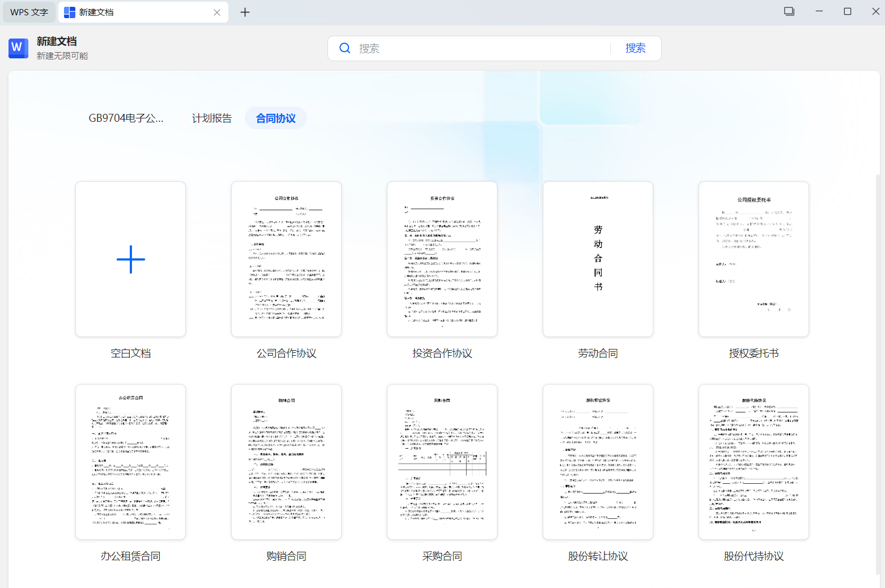Viewport: 885px width, 588px height.
Task: Click the vertical scrollbar on right edge
Action: coord(878,374)
